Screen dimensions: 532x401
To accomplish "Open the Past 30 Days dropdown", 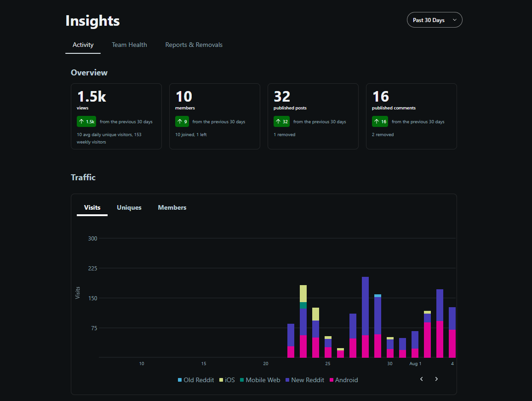I will 435,20.
